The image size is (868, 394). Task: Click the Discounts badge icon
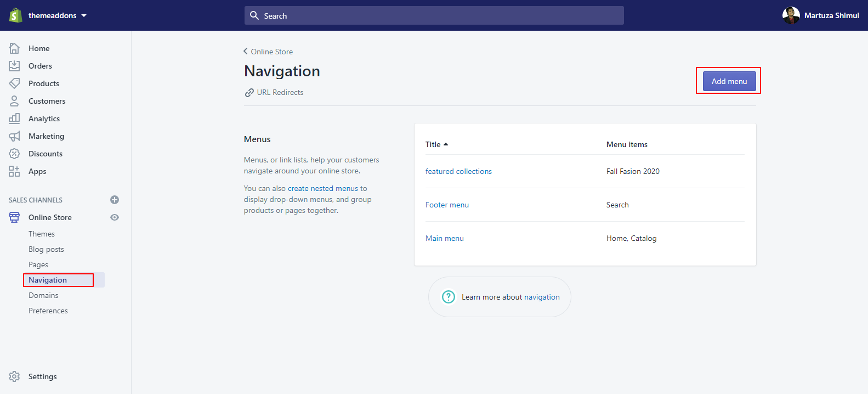coord(14,154)
